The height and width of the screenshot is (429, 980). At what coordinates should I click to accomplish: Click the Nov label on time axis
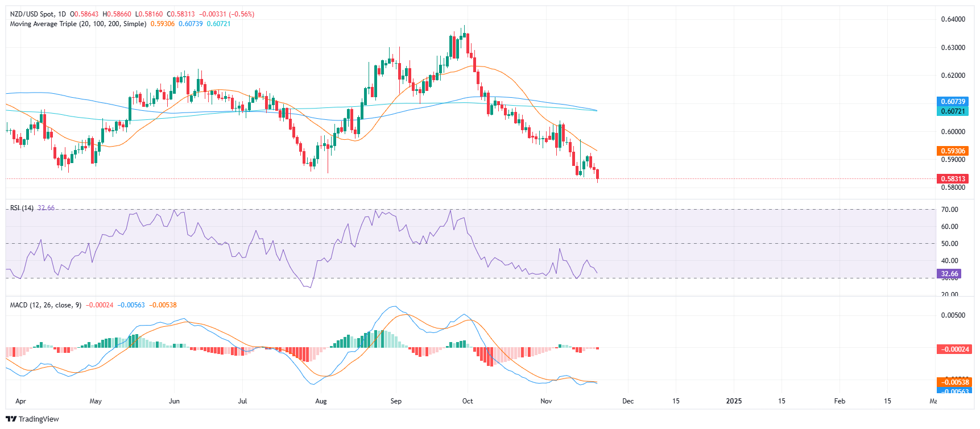(x=546, y=401)
